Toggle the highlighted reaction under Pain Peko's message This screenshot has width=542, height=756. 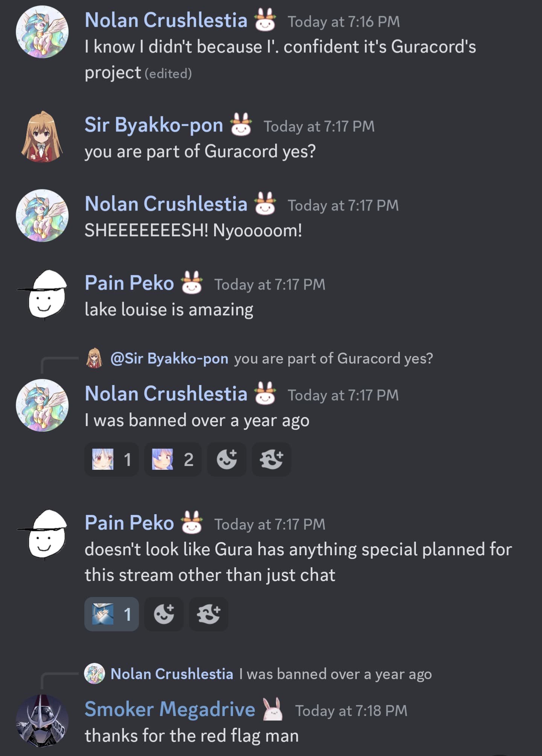tap(111, 614)
